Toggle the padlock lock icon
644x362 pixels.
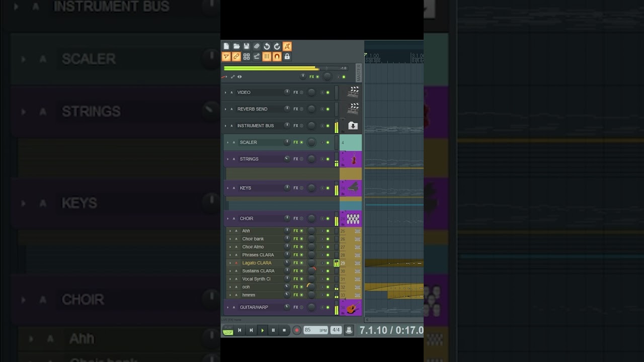287,57
